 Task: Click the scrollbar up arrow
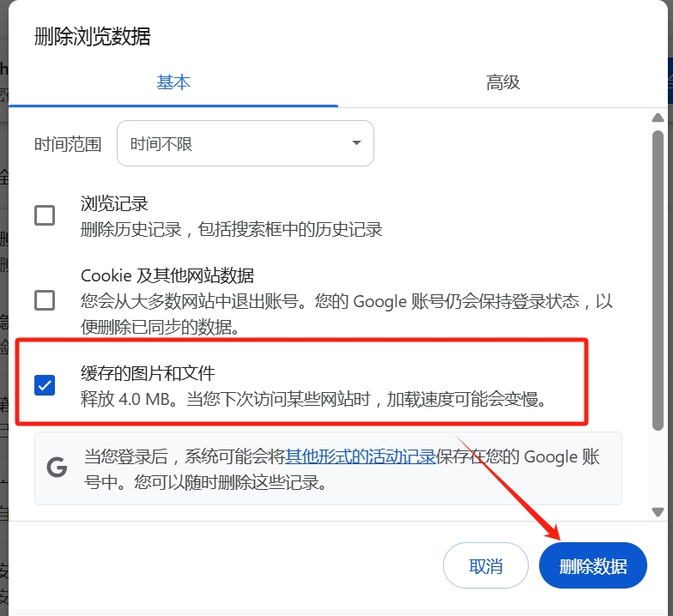pos(658,118)
